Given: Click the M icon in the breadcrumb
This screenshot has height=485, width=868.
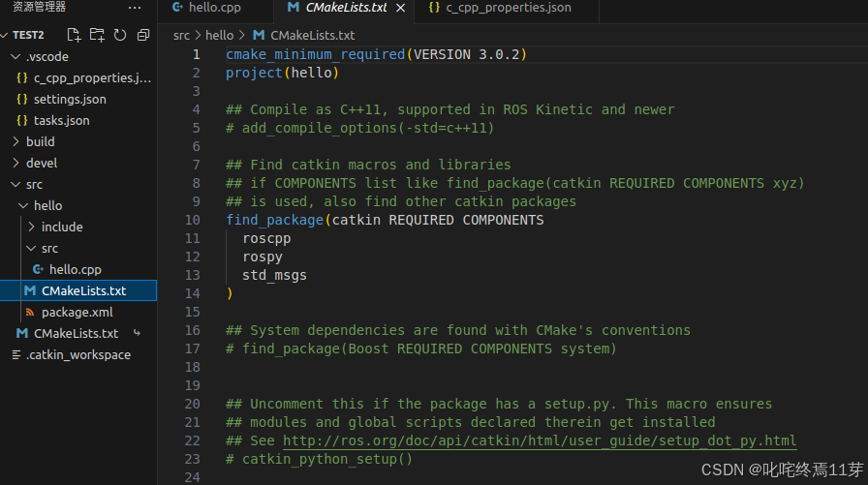Looking at the screenshot, I should point(259,35).
